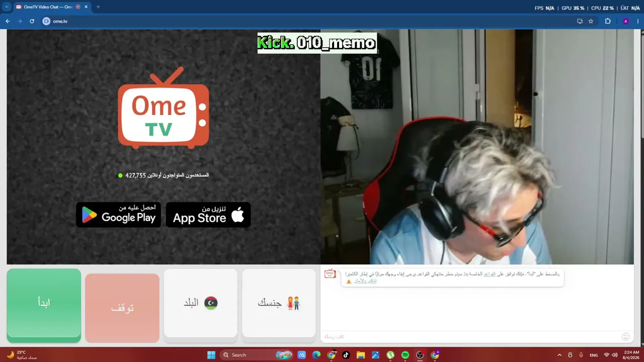The image size is (644, 362).
Task: Open the clock and date flyout
Action: tap(631, 355)
